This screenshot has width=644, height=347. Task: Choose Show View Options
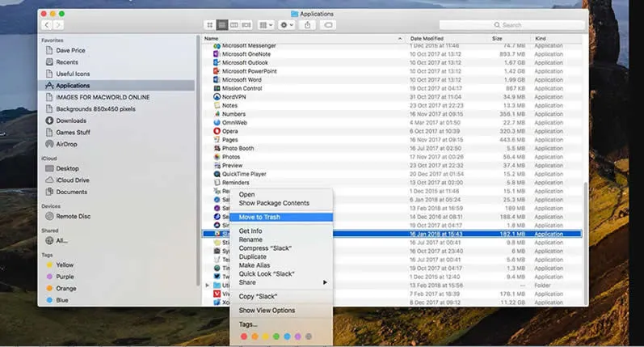click(x=281, y=311)
